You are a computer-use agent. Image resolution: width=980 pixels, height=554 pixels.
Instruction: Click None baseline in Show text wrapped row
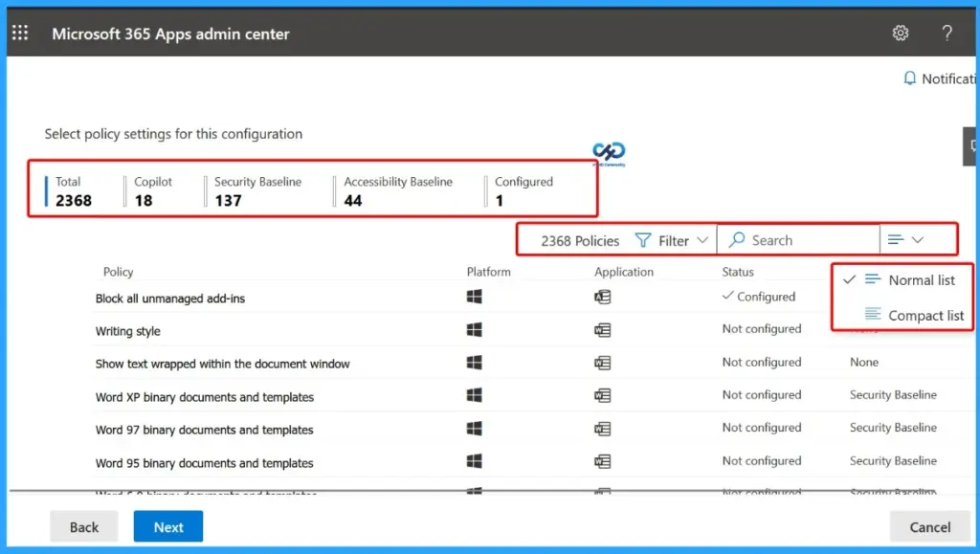pyautogui.click(x=864, y=362)
